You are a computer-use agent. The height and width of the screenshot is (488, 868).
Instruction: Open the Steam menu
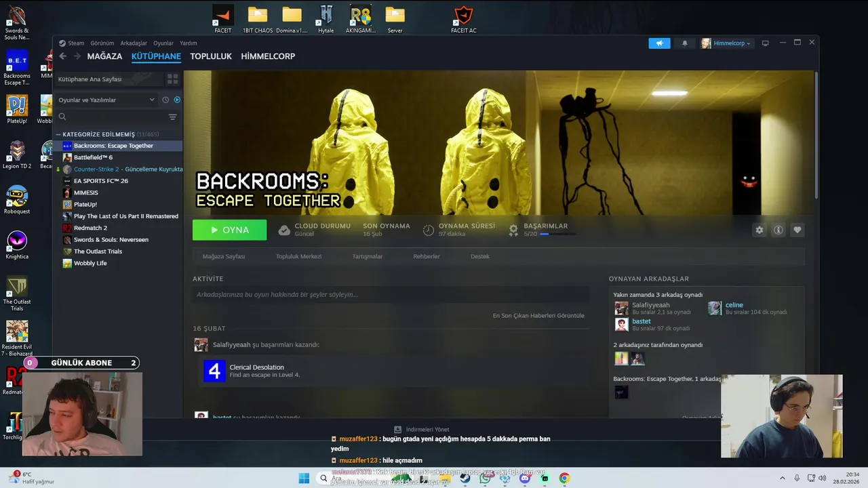pos(76,43)
